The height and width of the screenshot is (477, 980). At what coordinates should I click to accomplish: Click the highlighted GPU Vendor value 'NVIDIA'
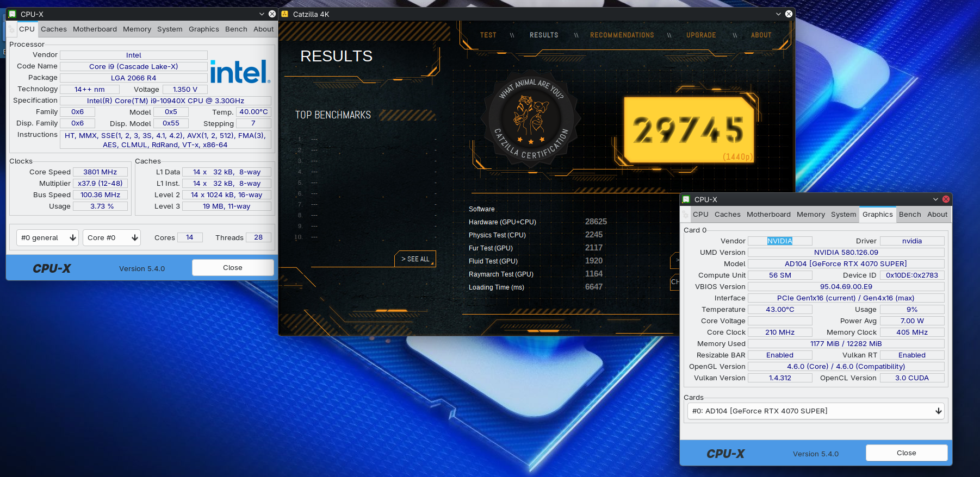pos(780,241)
